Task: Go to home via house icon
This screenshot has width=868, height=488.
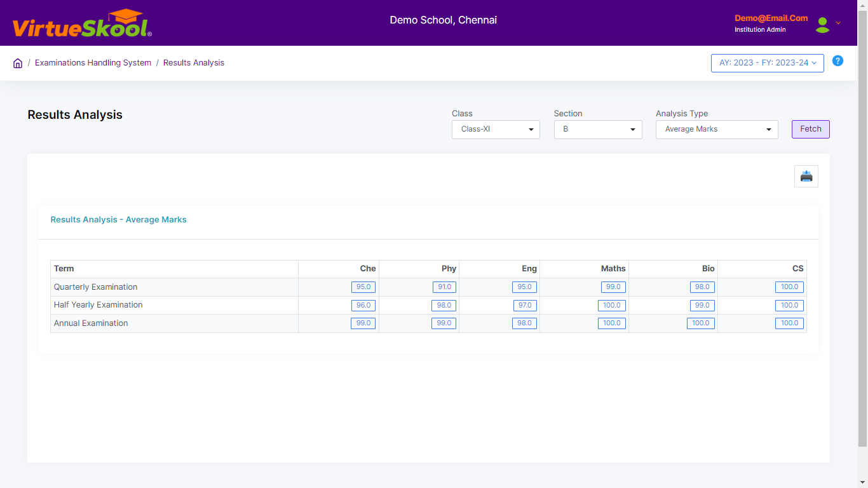Action: click(18, 63)
